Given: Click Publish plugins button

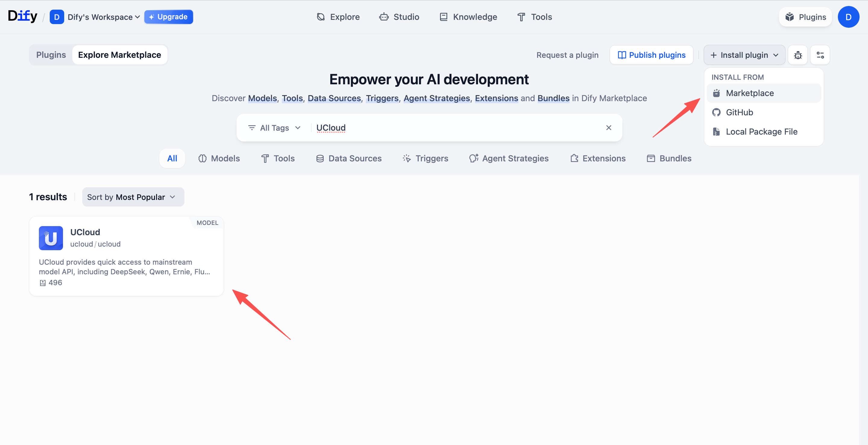Looking at the screenshot, I should point(651,55).
